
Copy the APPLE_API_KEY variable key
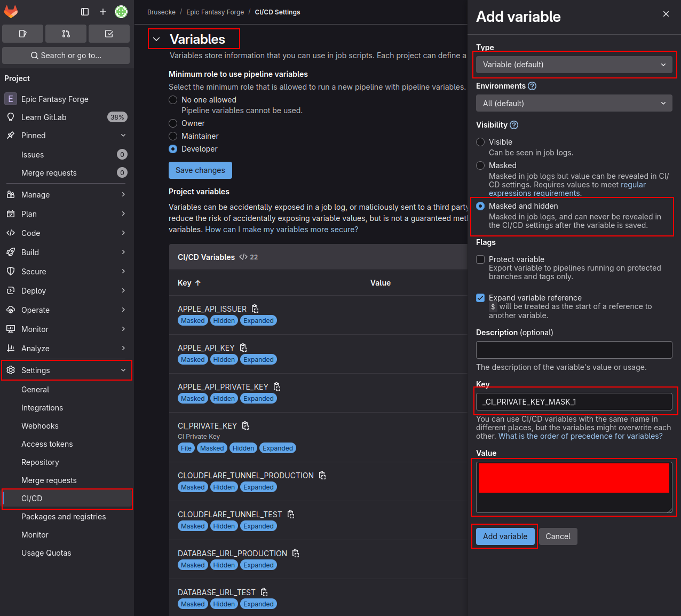click(243, 348)
